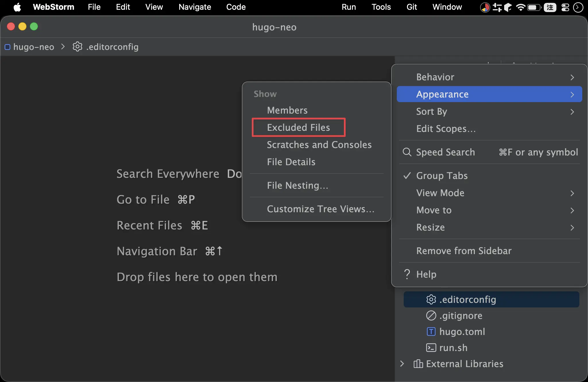Open the Tools menu
The width and height of the screenshot is (588, 382).
click(x=381, y=7)
